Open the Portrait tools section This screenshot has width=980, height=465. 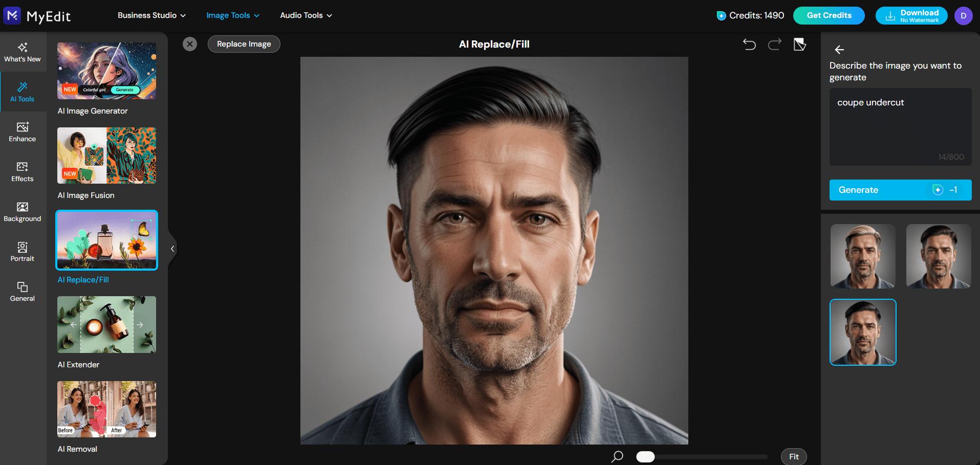coord(22,252)
